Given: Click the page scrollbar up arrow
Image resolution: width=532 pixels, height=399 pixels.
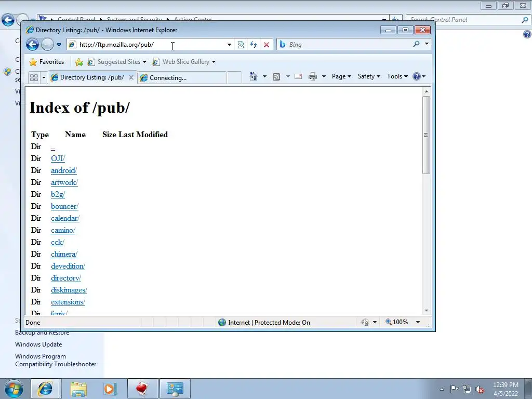Looking at the screenshot, I should pyautogui.click(x=427, y=91).
